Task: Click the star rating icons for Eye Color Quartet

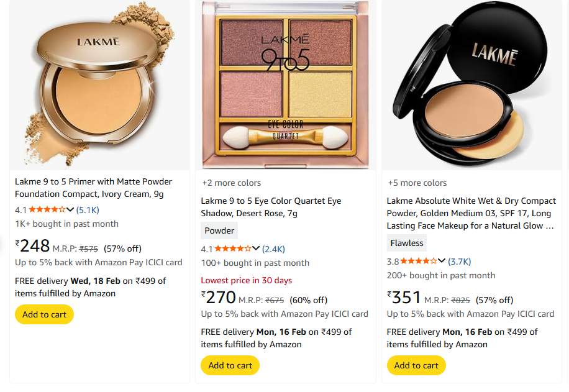Action: coord(232,249)
